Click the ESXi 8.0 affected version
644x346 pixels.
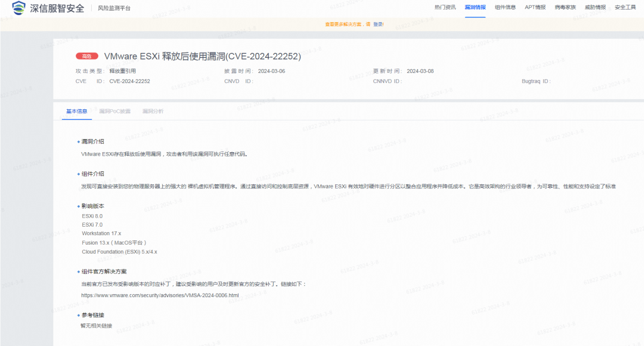(92, 216)
